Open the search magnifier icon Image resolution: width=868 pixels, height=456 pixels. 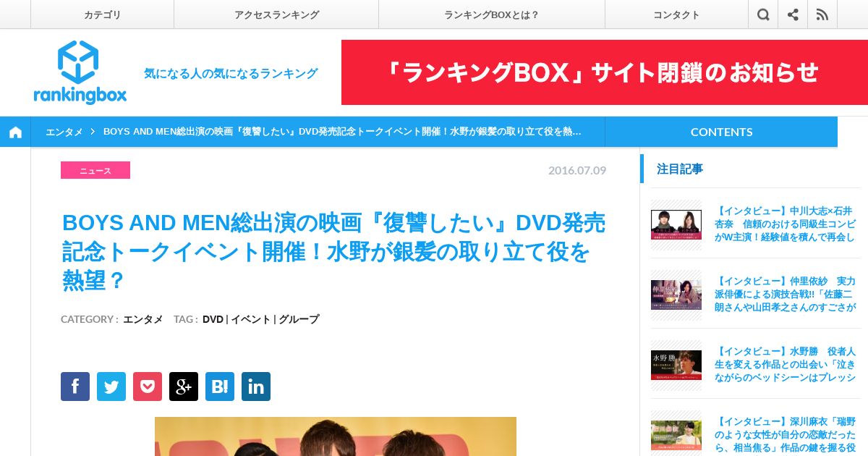click(x=763, y=14)
